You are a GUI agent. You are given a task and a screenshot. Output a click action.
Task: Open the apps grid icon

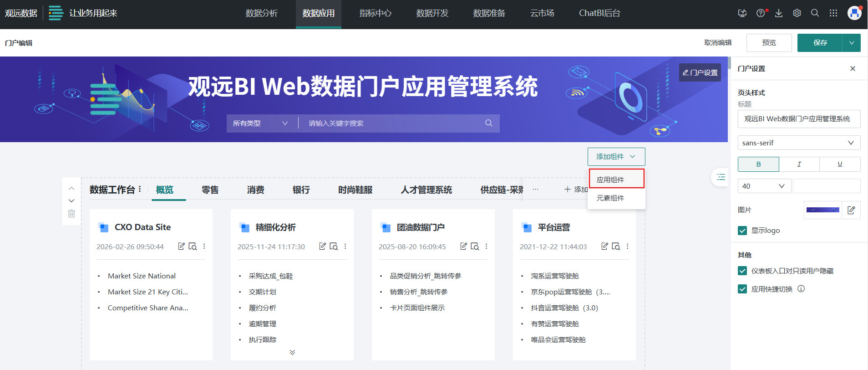pos(833,13)
